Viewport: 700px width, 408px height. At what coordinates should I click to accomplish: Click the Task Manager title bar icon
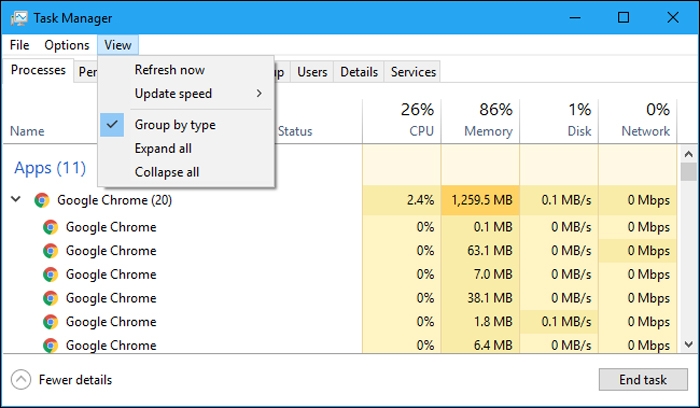point(19,18)
